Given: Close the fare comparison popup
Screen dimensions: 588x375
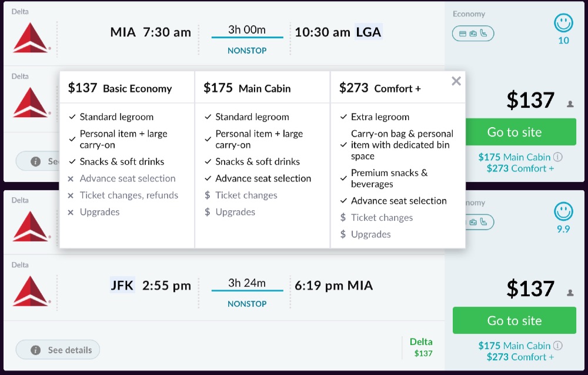Looking at the screenshot, I should (456, 82).
